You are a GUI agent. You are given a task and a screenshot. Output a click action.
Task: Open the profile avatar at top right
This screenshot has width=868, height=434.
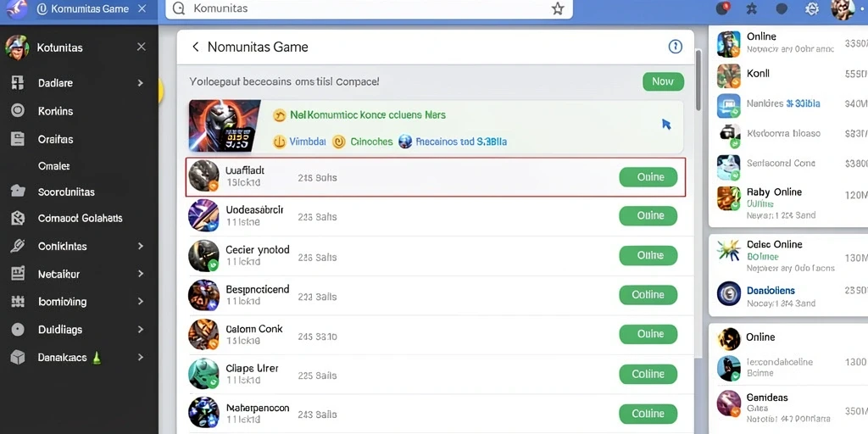pyautogui.click(x=843, y=8)
